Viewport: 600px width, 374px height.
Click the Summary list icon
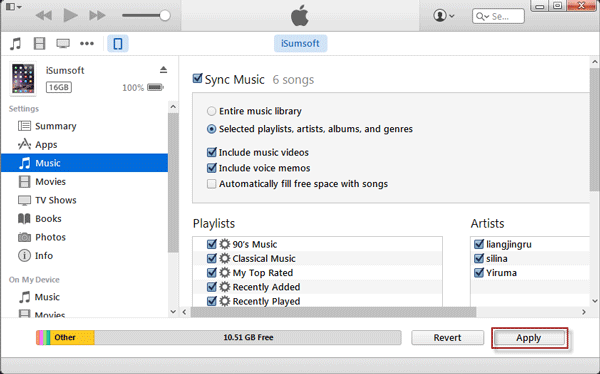click(24, 126)
